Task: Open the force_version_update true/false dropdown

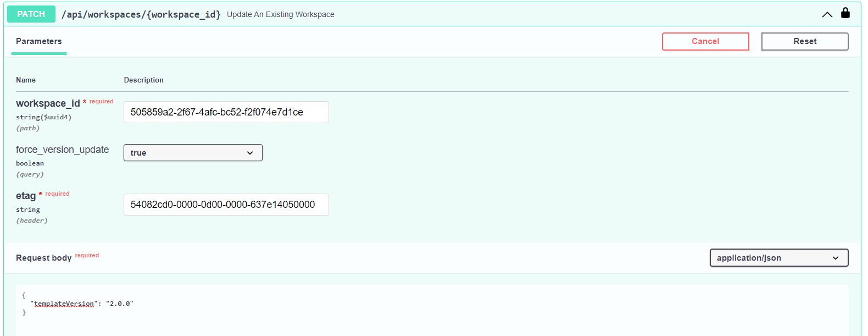Action: tap(193, 153)
